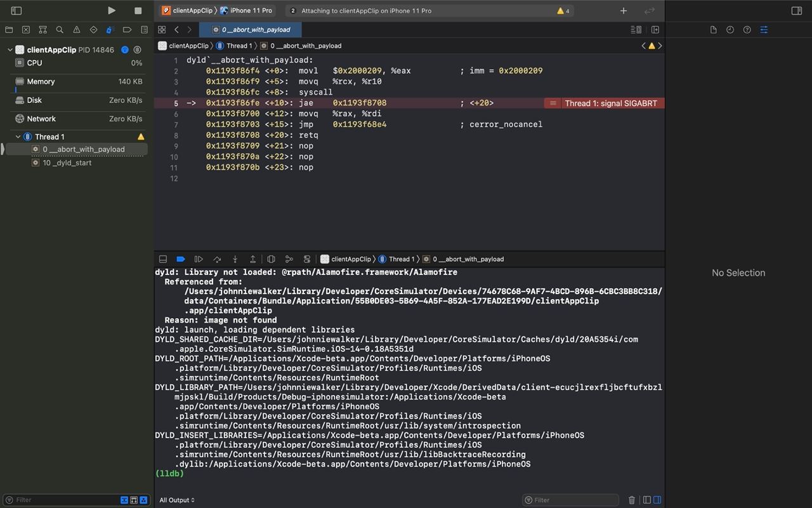Add an editor on the right
The width and height of the screenshot is (812, 508).
tap(655, 30)
